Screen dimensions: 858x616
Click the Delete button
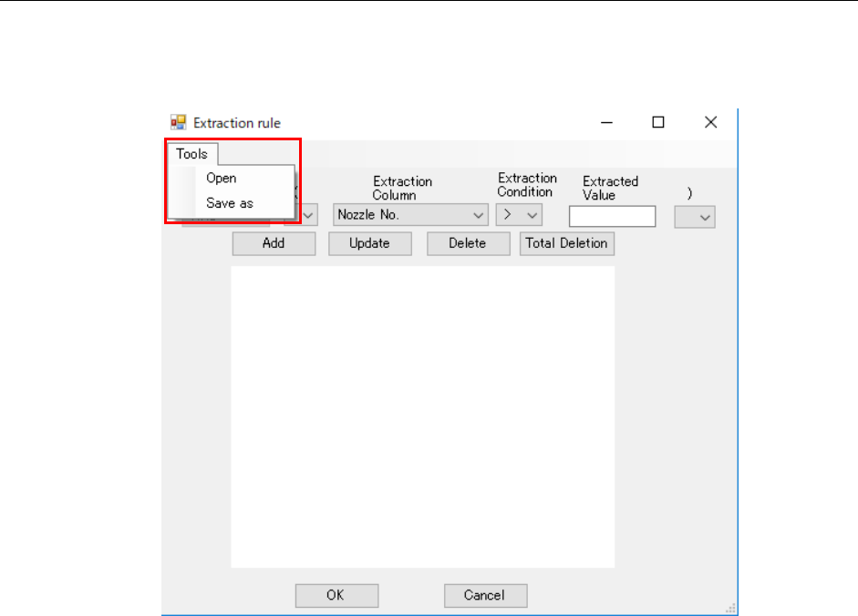(468, 243)
